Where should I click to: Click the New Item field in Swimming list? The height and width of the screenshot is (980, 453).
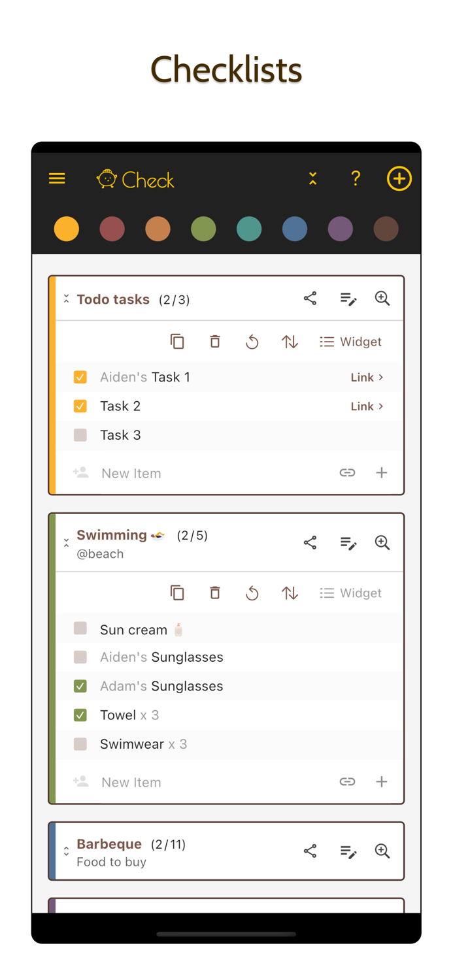pyautogui.click(x=131, y=781)
